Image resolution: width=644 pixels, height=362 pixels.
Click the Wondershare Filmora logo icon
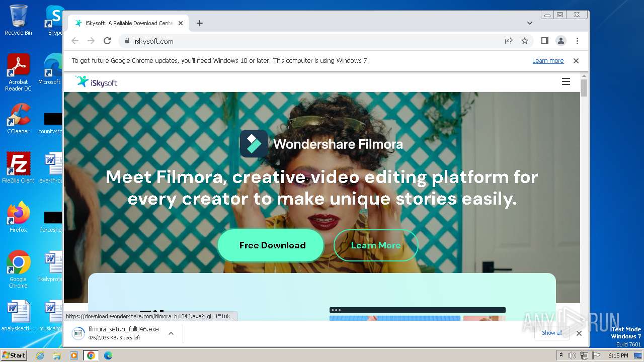(254, 144)
